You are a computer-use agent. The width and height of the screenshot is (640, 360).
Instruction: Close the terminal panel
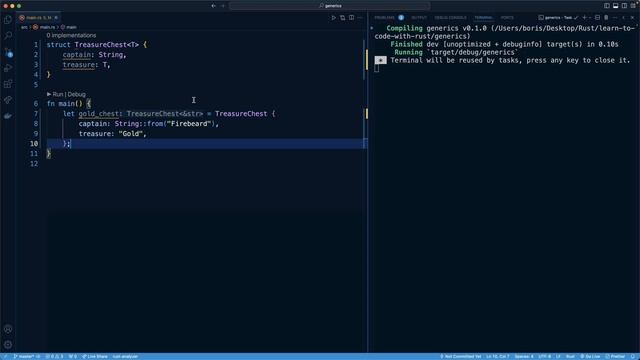(633, 18)
